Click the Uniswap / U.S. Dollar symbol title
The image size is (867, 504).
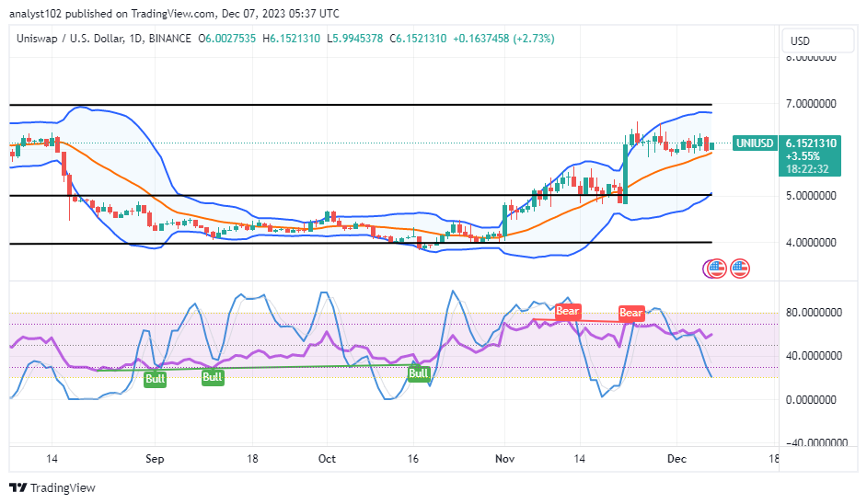pos(67,39)
